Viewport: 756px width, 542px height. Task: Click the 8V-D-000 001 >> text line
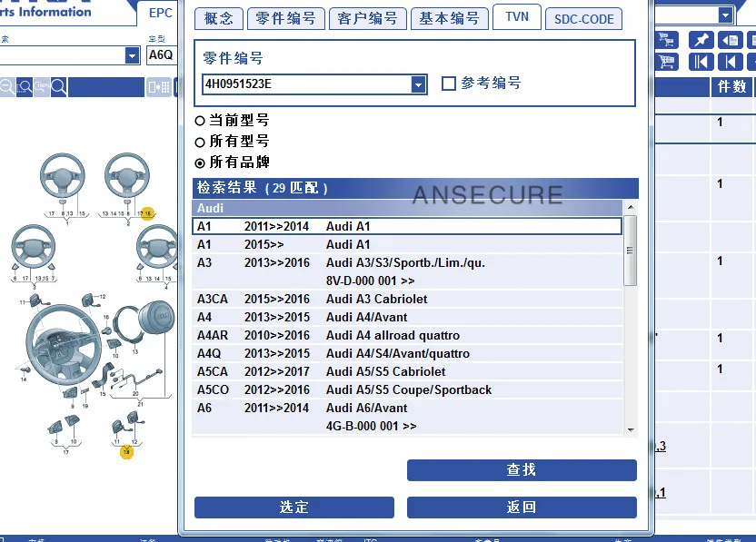pos(371,281)
